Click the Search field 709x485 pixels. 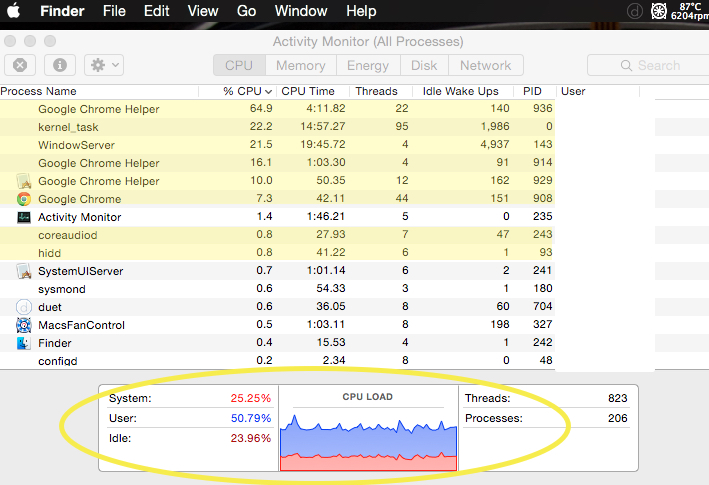pos(648,66)
